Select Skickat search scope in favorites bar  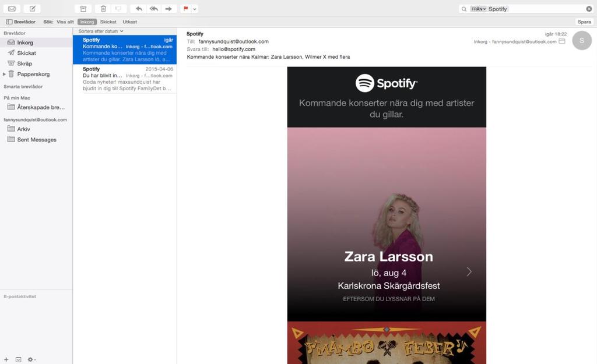coord(108,22)
